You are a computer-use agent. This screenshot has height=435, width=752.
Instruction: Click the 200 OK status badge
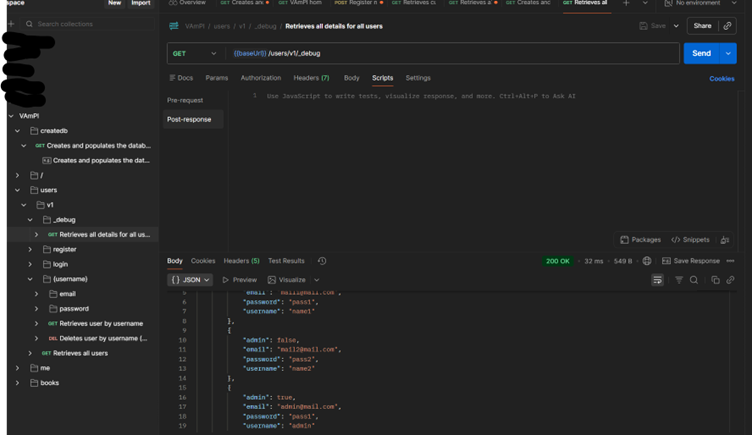point(557,261)
